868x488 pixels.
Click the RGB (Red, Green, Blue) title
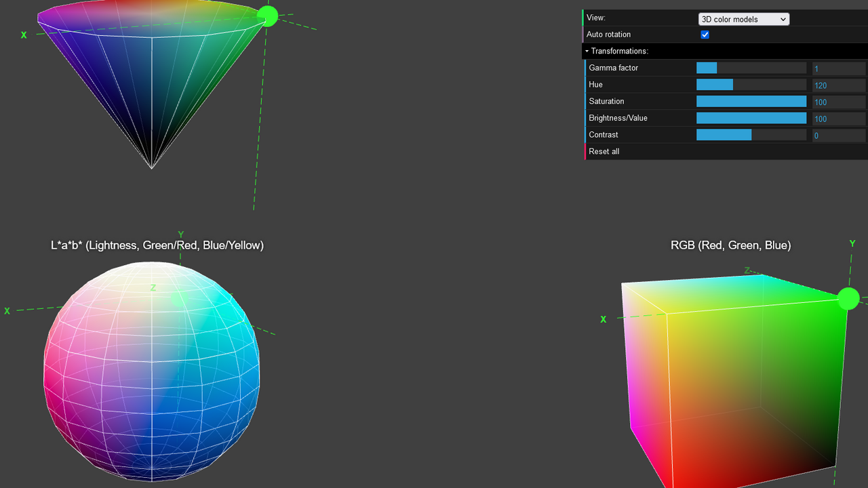[730, 245]
